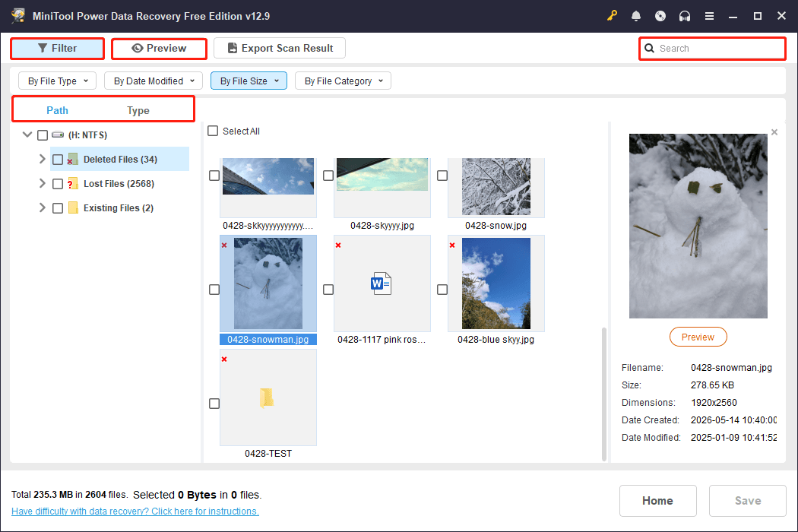Open the By File Type dropdown
The height and width of the screenshot is (532, 798).
click(58, 81)
